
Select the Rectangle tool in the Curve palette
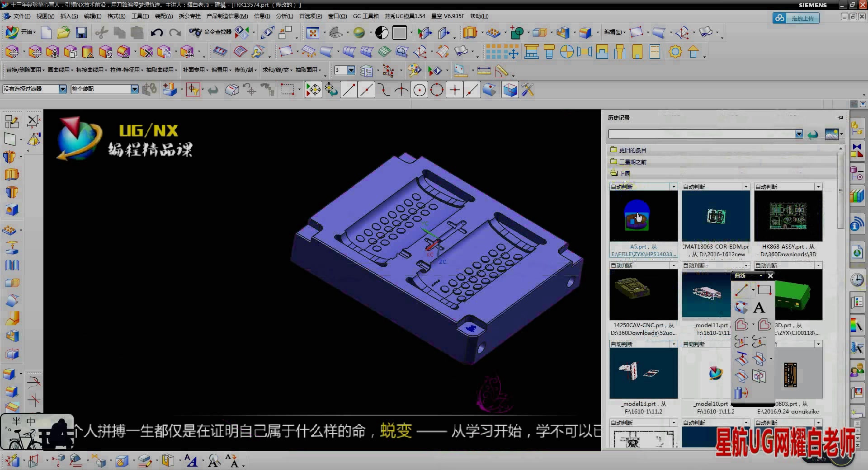[764, 289]
